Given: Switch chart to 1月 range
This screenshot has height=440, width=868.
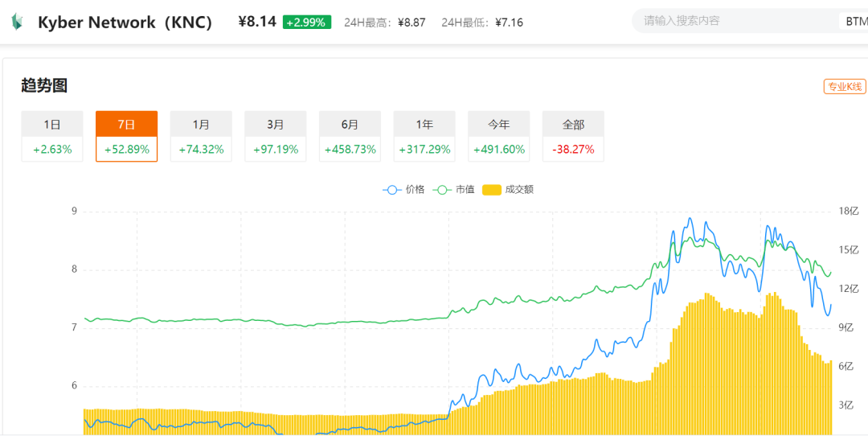Looking at the screenshot, I should [x=201, y=136].
